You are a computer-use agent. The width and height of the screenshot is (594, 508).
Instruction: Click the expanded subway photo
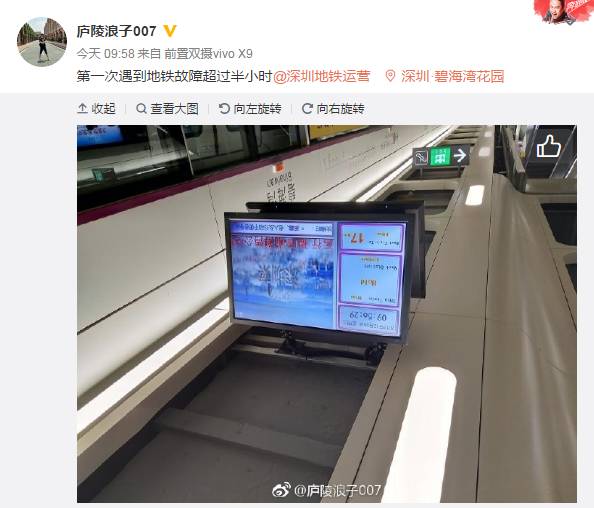[x=327, y=314]
